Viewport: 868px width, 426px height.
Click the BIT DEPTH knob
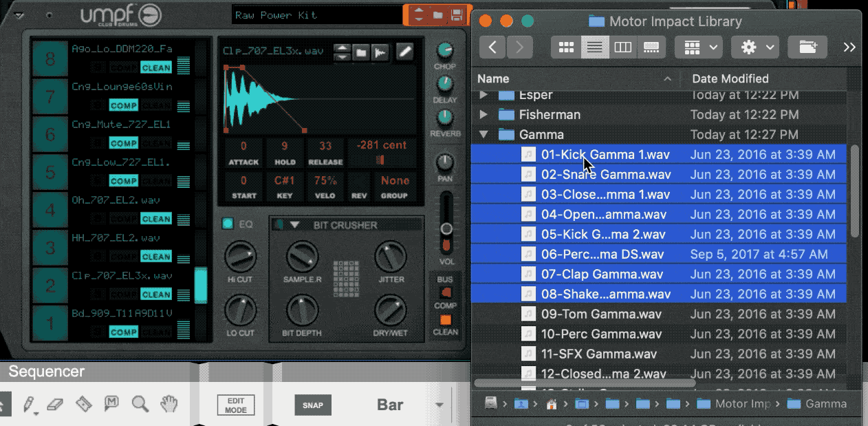303,311
